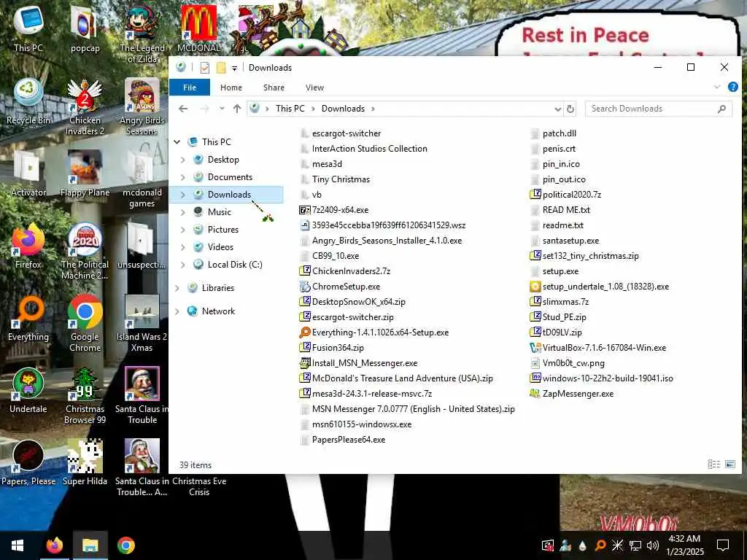The width and height of the screenshot is (747, 560).
Task: Launch Firefox from the desktop
Action: 28,246
